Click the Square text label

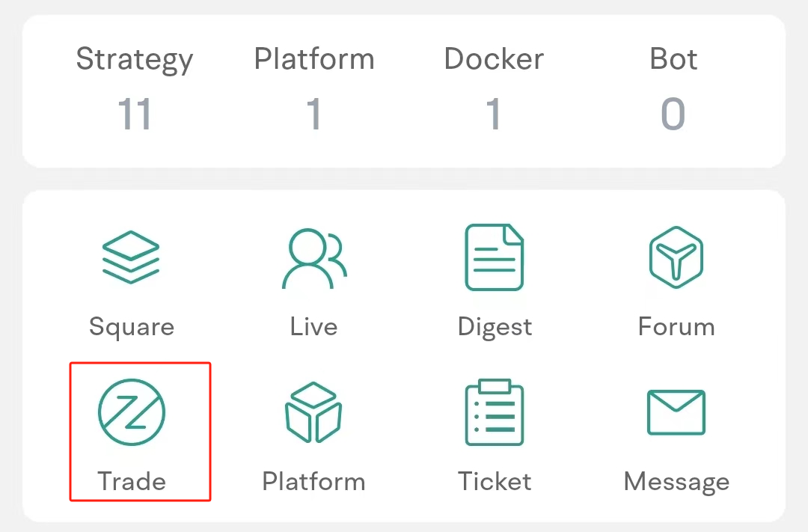pyautogui.click(x=132, y=327)
